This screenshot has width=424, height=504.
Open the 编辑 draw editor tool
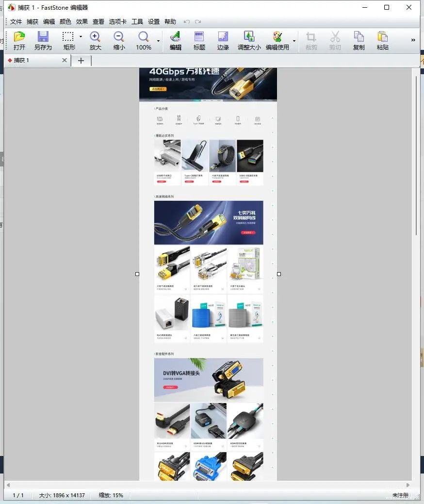pyautogui.click(x=176, y=40)
